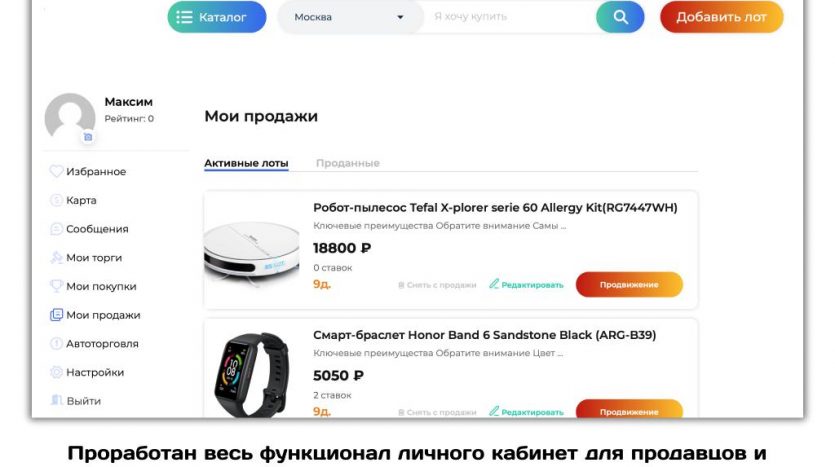Click the Мои покупки trophy icon

point(56,286)
